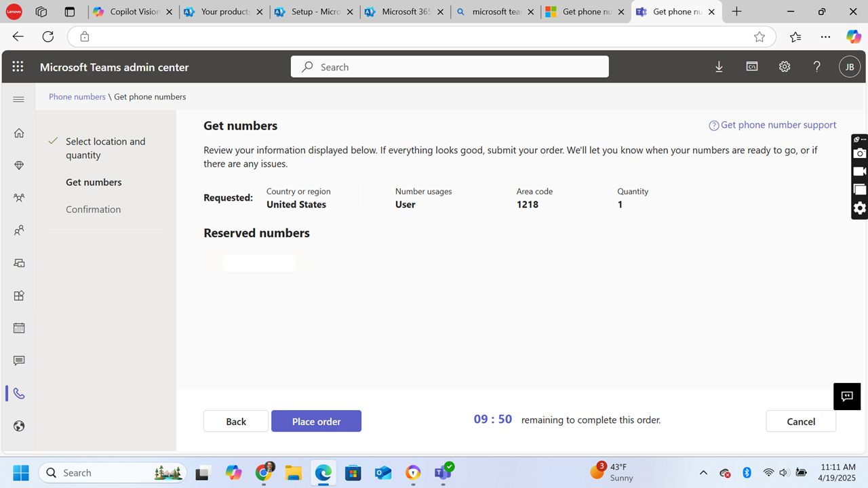Click the browser address bar
The width and height of the screenshot is (868, 488).
click(420, 37)
